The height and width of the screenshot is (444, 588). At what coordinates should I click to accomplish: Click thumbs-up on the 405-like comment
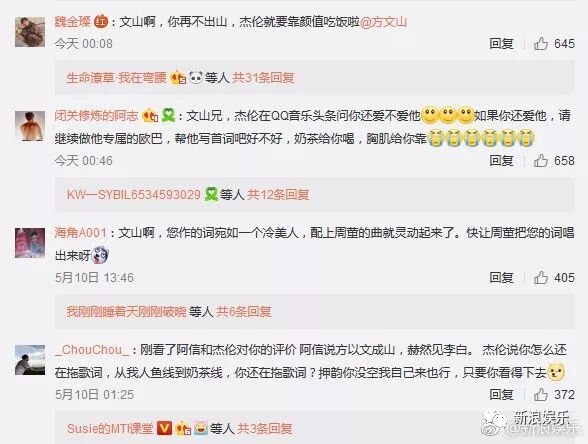coord(541,278)
